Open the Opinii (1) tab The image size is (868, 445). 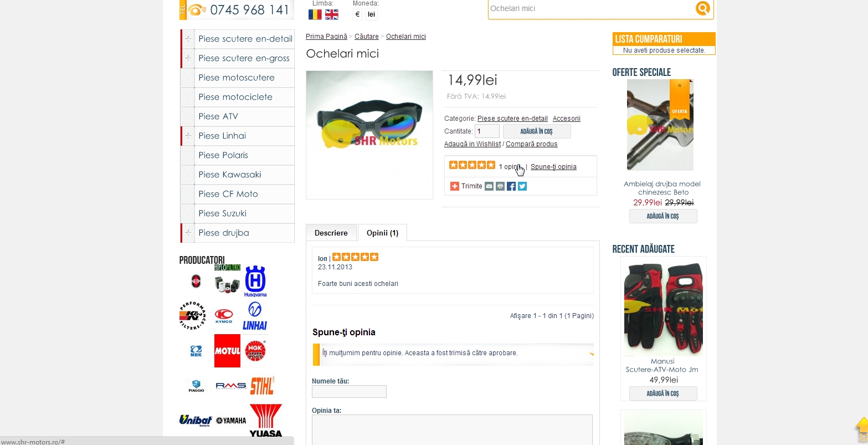coord(382,233)
